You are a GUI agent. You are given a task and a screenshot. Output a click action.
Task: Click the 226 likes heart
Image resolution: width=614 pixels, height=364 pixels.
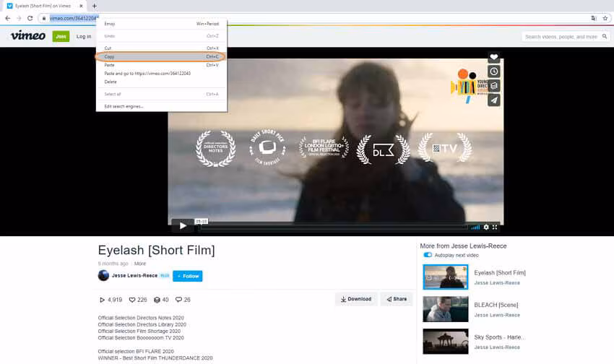tap(138, 300)
